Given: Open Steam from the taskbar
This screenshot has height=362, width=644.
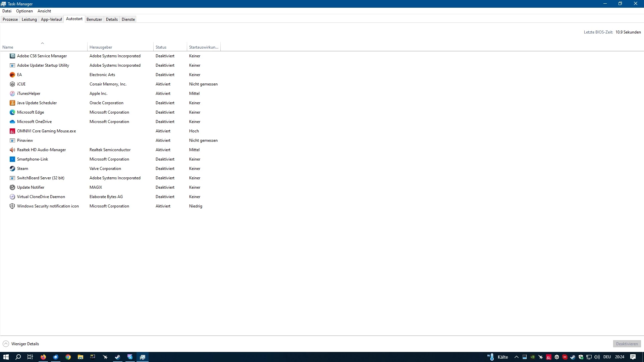Looking at the screenshot, I should click(118, 357).
